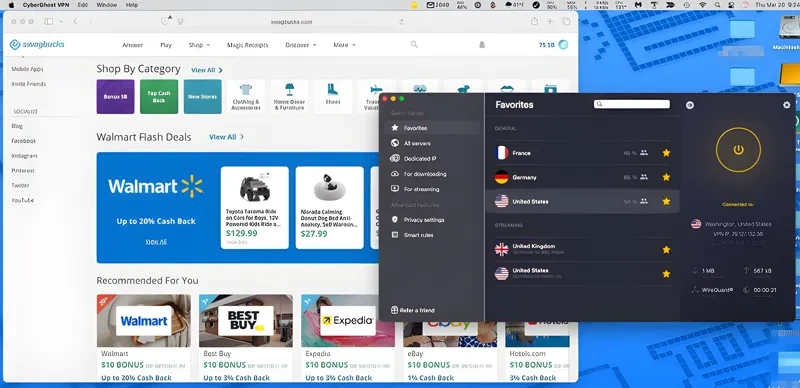
Task: Add new Safari tab plus icon
Action: (550, 21)
